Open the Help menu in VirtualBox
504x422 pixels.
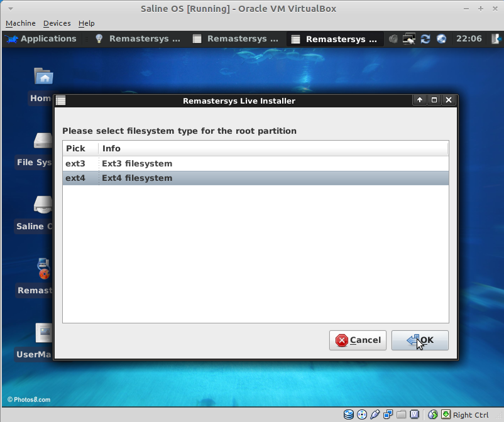click(x=87, y=23)
